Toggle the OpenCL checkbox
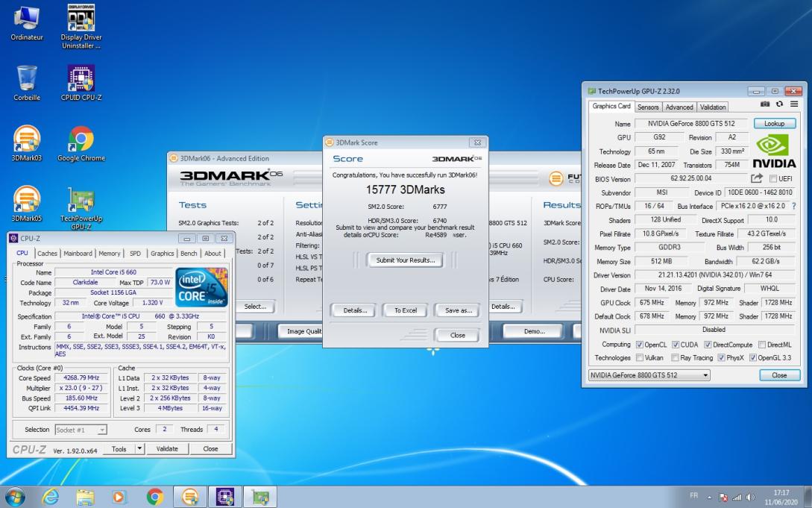812x508 pixels. 640,345
